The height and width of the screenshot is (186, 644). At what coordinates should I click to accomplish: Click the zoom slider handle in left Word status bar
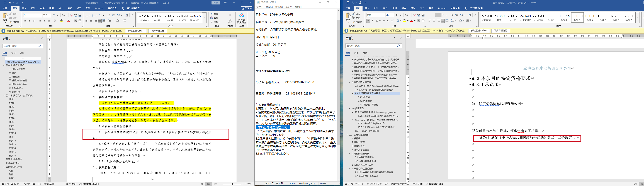point(232,184)
